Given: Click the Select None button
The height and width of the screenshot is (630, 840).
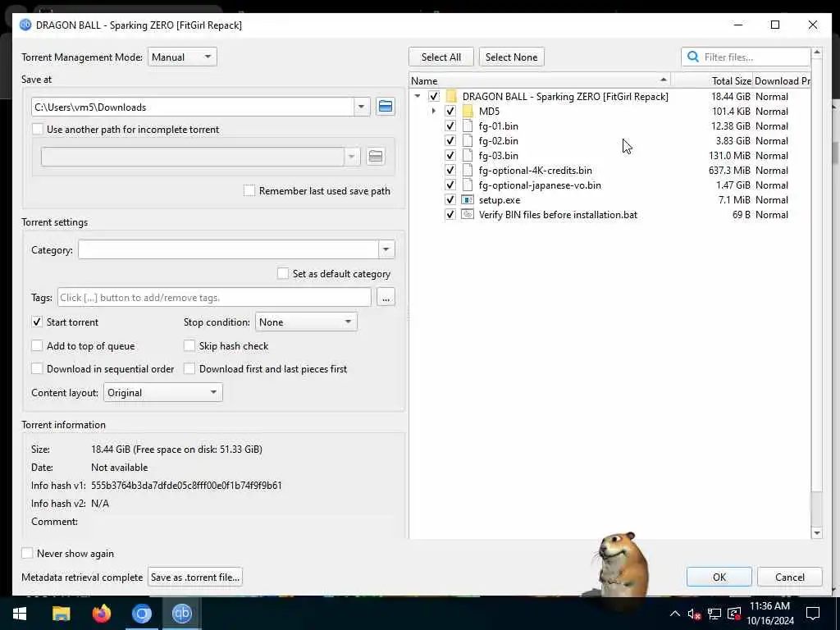Looking at the screenshot, I should point(511,57).
